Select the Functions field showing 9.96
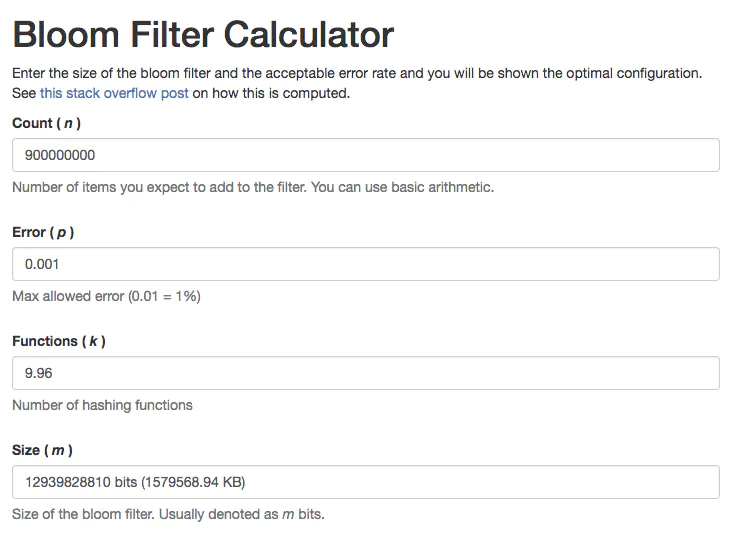 click(x=365, y=373)
